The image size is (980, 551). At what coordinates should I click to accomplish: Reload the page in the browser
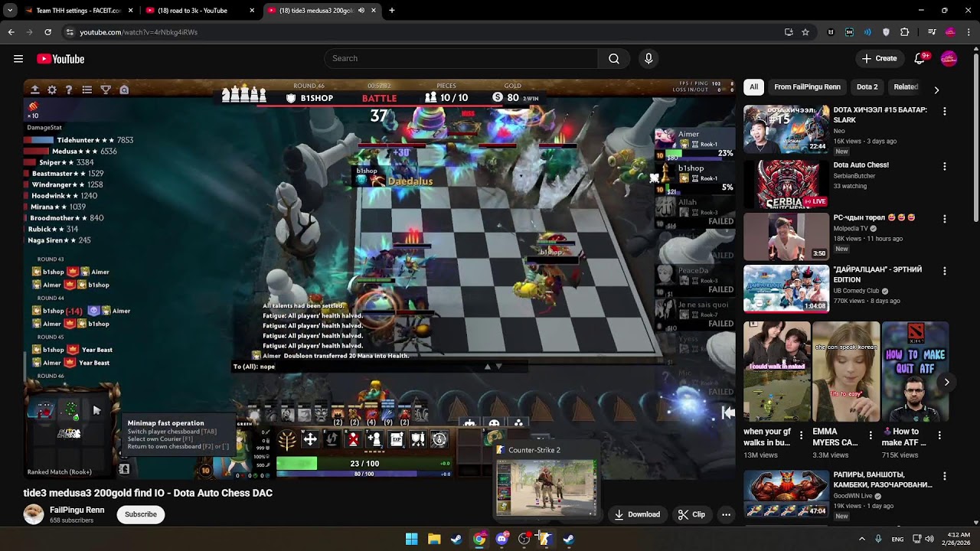coord(47,32)
